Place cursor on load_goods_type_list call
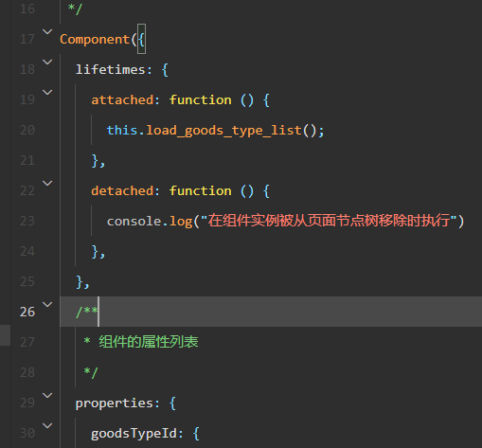 click(223, 131)
